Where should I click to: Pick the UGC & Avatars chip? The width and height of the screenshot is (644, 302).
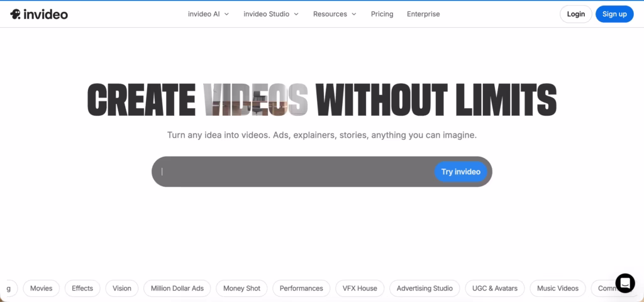pos(495,288)
